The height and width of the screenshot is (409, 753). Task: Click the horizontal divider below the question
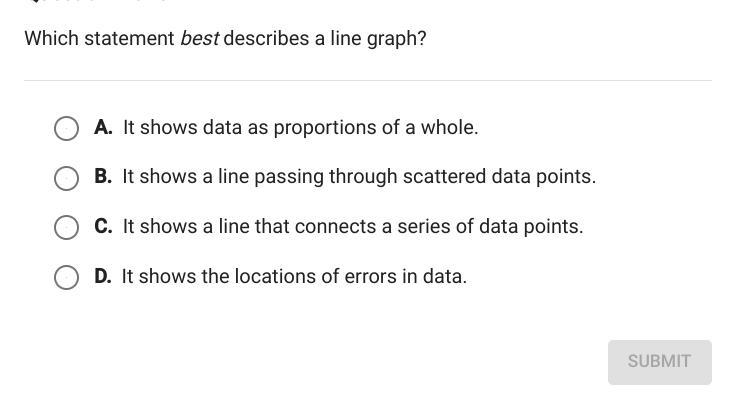(368, 81)
